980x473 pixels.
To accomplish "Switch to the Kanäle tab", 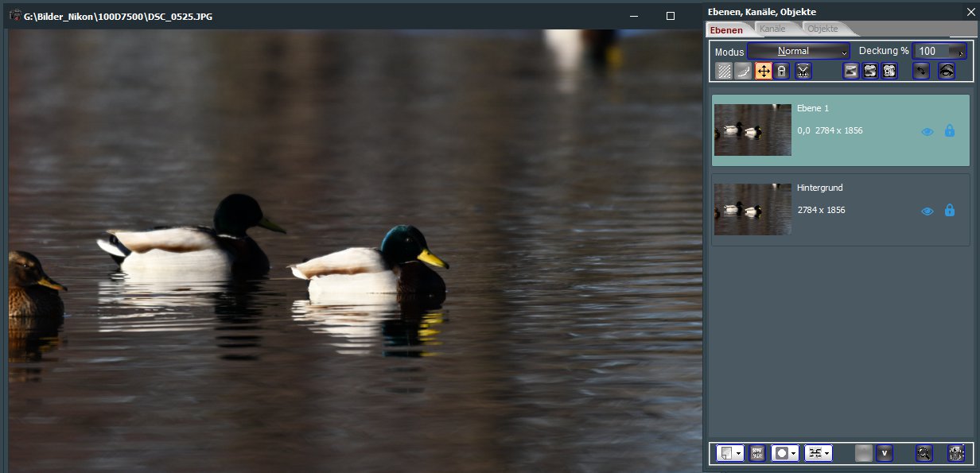I will [772, 29].
